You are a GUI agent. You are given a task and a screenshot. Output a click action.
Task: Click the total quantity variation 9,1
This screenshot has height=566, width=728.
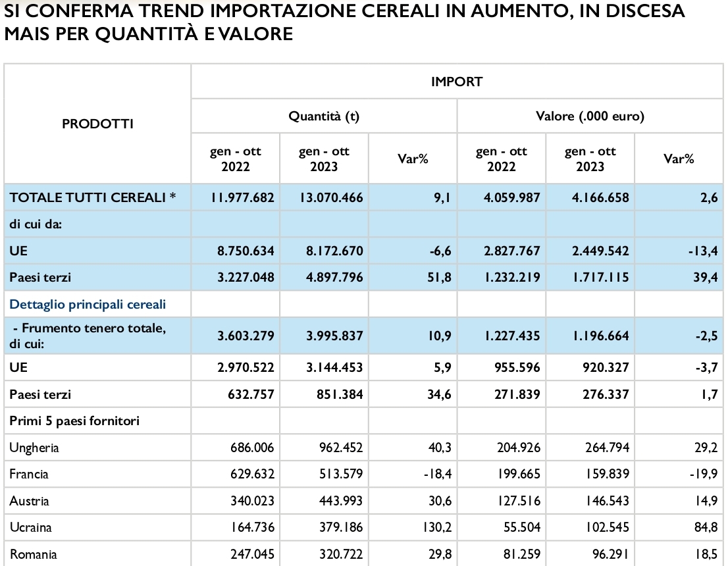click(x=442, y=198)
